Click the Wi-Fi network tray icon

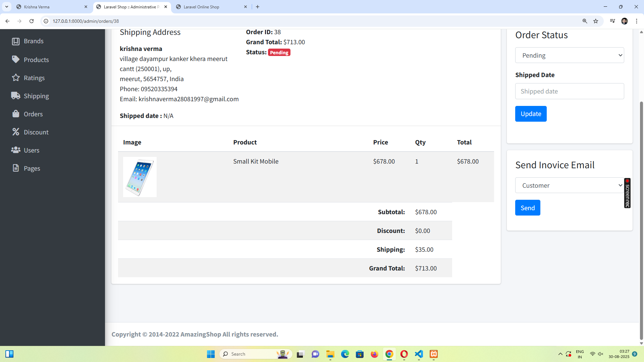point(592,354)
